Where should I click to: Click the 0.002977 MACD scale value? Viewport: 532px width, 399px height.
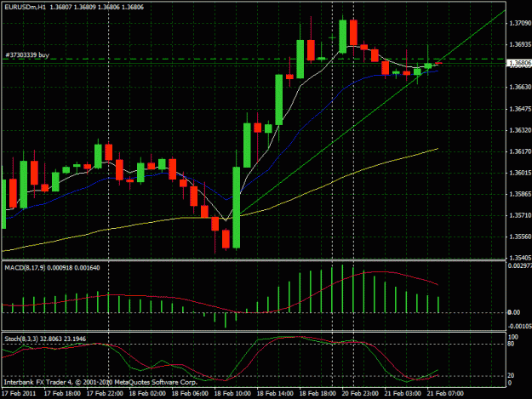[x=520, y=265]
